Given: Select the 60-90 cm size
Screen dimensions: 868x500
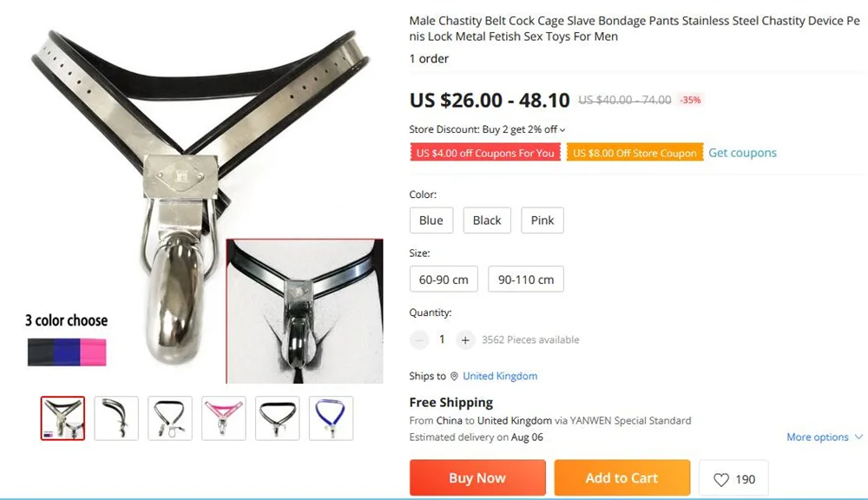Looking at the screenshot, I should [444, 279].
